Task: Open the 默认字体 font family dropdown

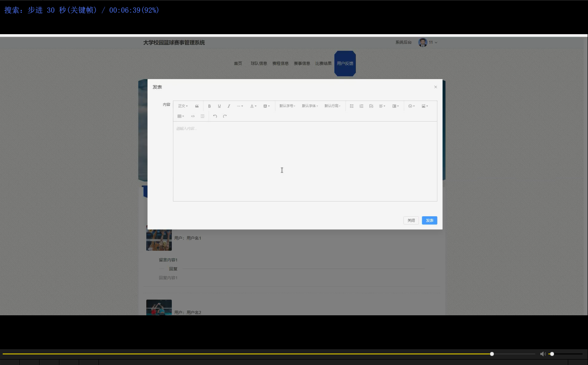Action: coord(310,106)
